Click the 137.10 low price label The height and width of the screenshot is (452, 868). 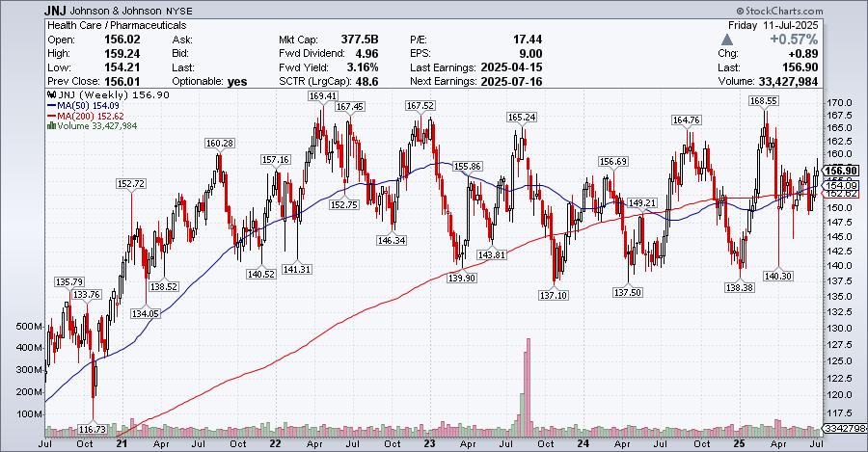coord(554,296)
